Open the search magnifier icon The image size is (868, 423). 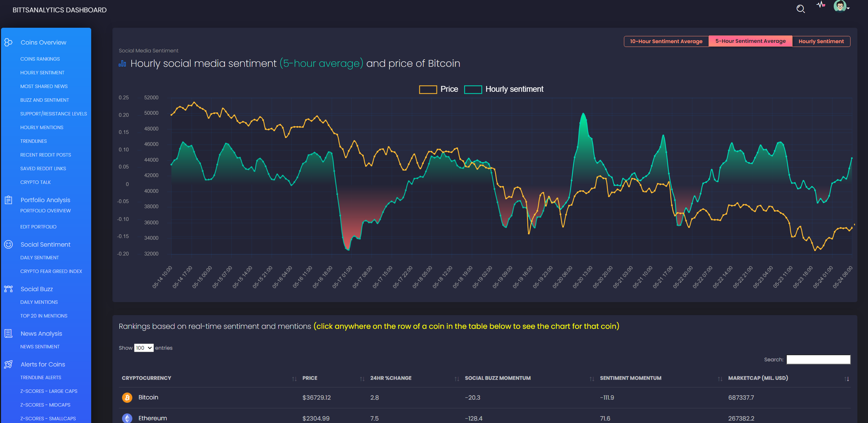click(800, 9)
